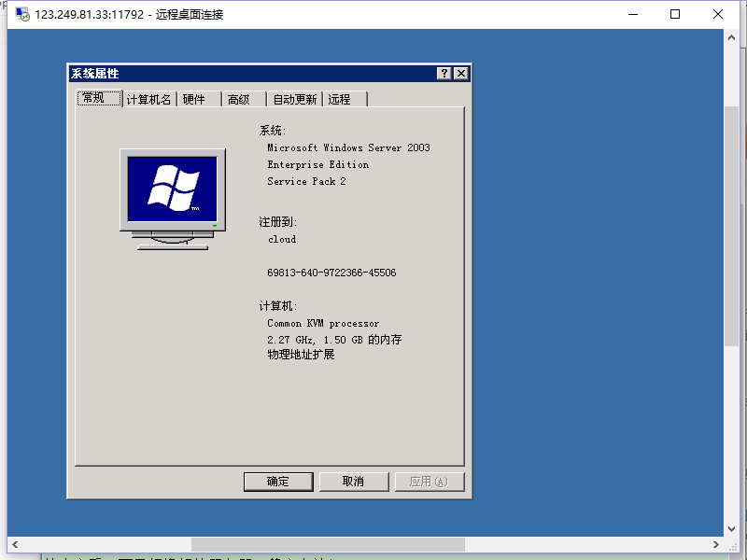Screen dimensions: 747x560
Task: Maximize the Remote Desktop Connection window
Action: [675, 14]
